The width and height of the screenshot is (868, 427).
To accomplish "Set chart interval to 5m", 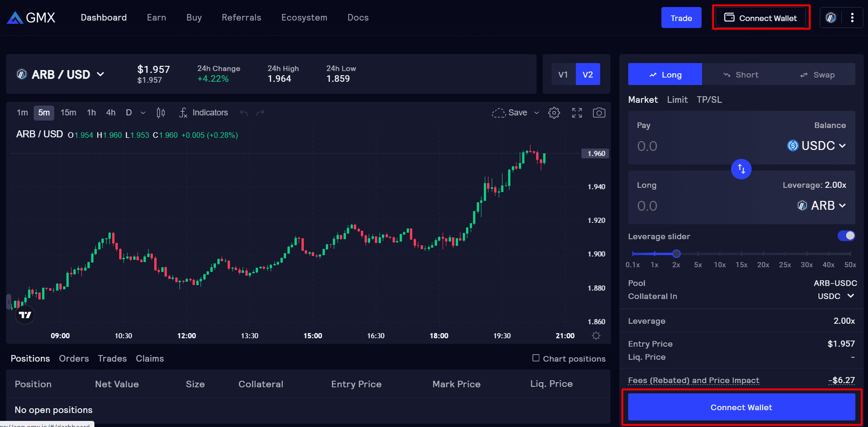I will pyautogui.click(x=44, y=113).
